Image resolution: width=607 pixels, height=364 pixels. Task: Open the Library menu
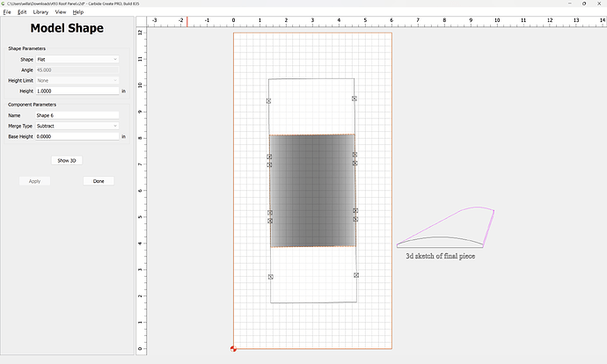click(x=40, y=12)
